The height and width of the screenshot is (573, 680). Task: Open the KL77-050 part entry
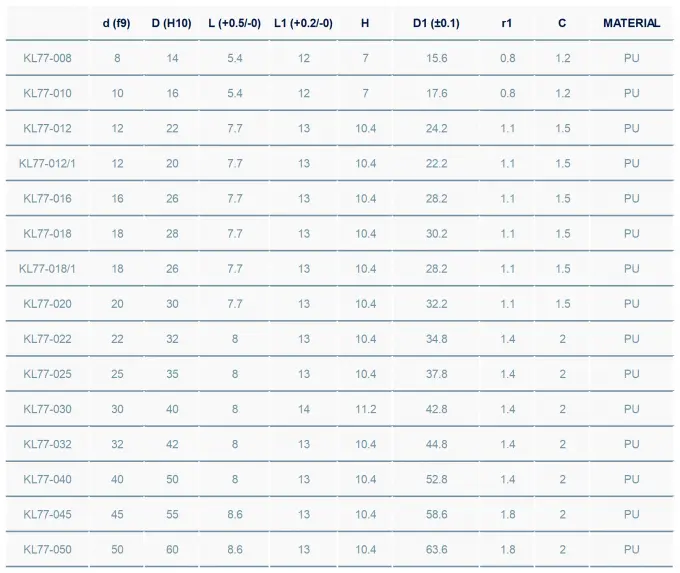coord(48,549)
